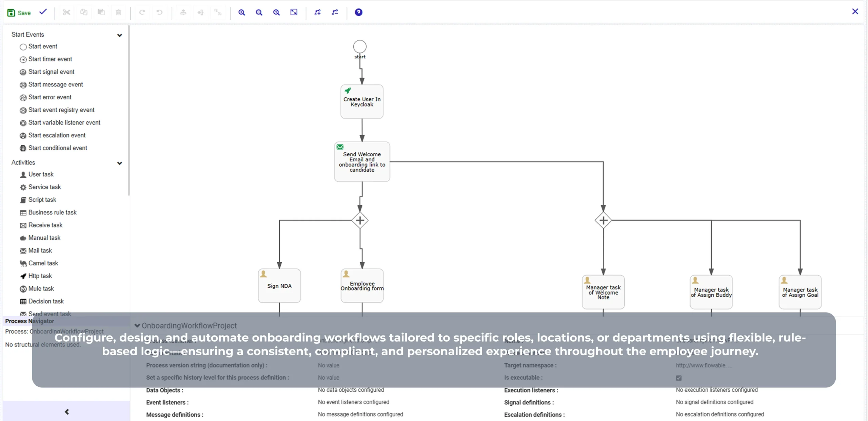868x421 pixels.
Task: Save the process model
Action: [19, 13]
